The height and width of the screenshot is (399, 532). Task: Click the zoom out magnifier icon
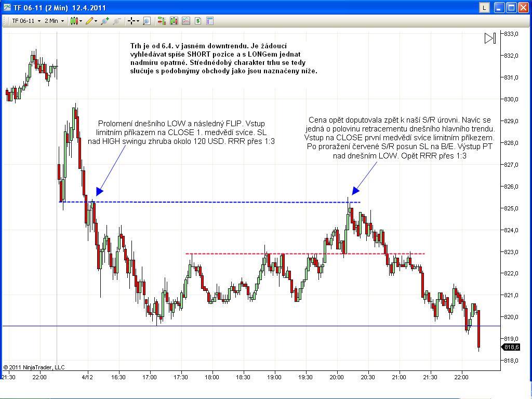(x=117, y=21)
